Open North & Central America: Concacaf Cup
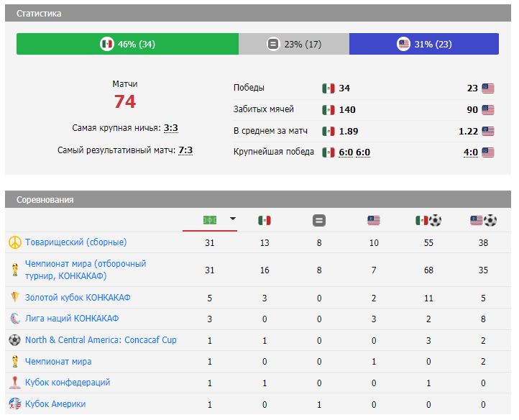 point(101,340)
